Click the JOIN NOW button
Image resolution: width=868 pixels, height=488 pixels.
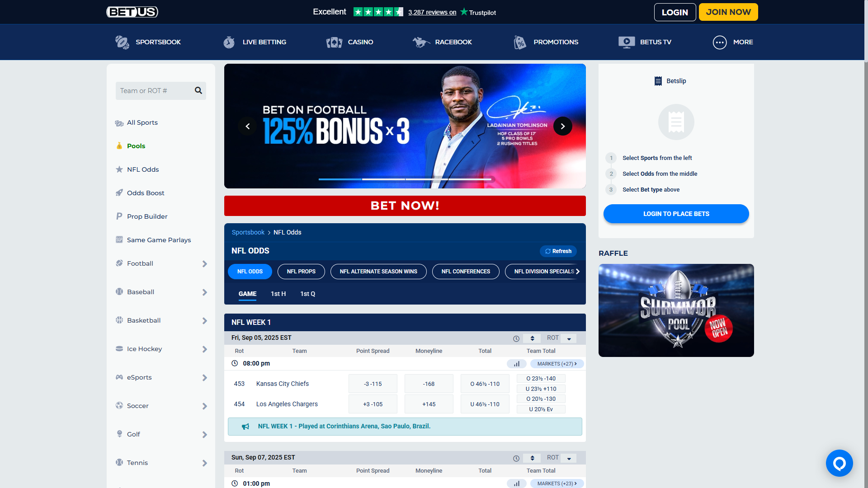[728, 12]
